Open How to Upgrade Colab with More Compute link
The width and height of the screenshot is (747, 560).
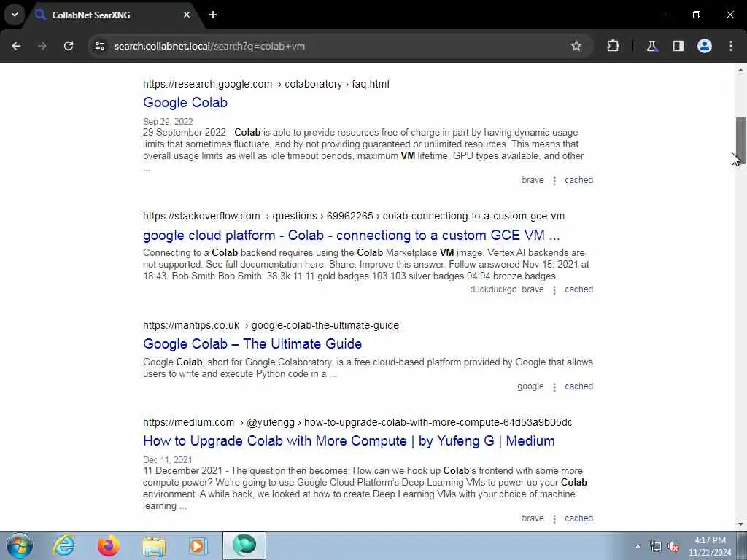pos(349,441)
